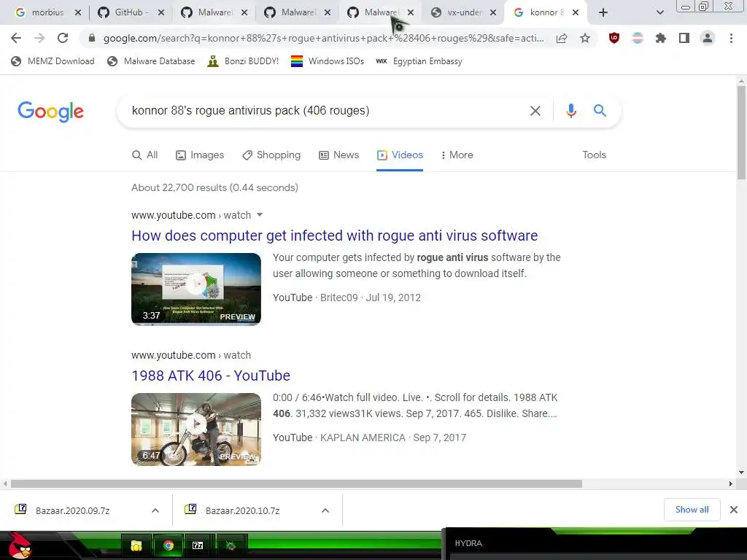View site info via the padlock icon

[x=92, y=38]
